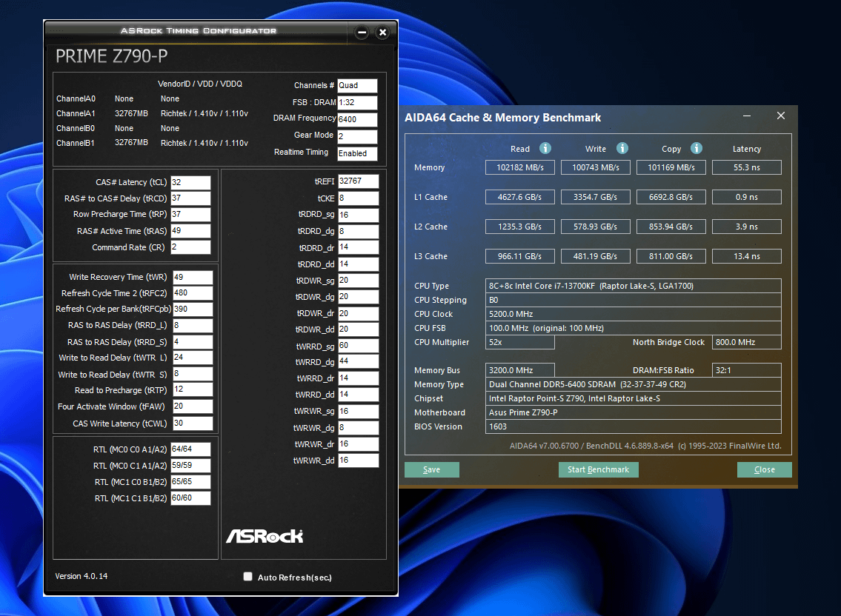Click the Close button in AIDA64
This screenshot has height=616, width=841.
pyautogui.click(x=764, y=469)
